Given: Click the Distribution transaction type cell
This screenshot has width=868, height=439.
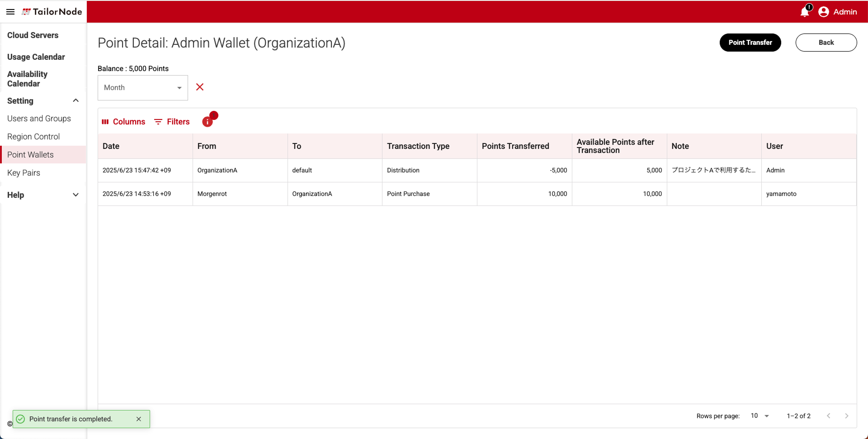Looking at the screenshot, I should [x=429, y=171].
